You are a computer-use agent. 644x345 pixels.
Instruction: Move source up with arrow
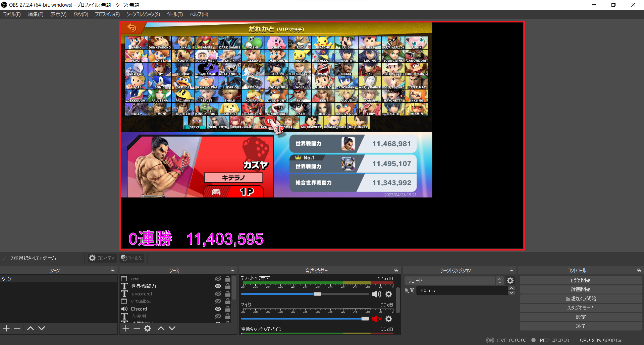click(161, 328)
